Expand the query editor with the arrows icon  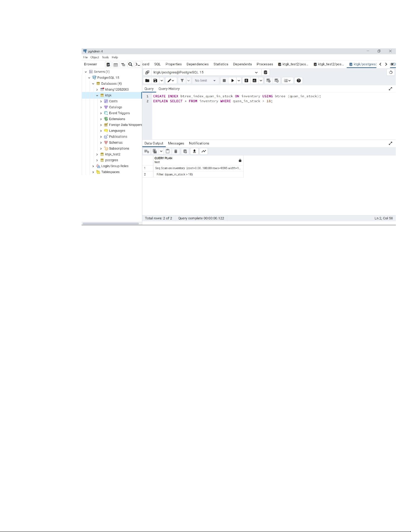pos(391,89)
